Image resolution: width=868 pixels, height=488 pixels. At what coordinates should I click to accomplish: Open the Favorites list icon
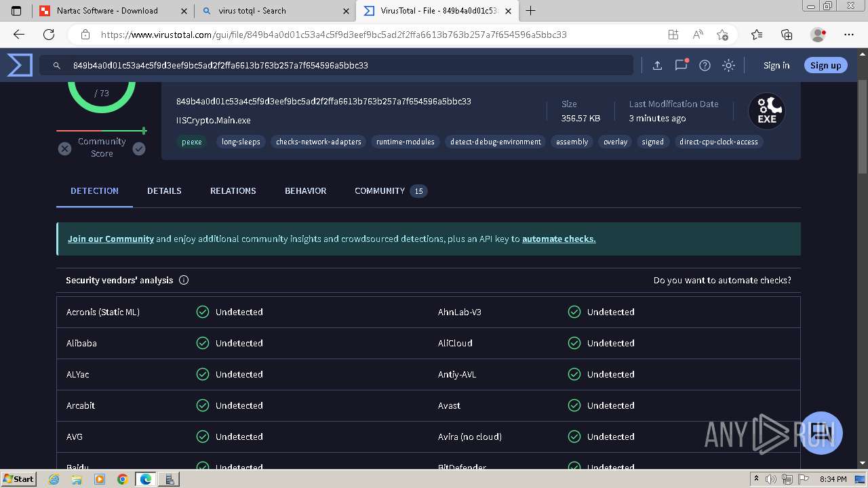coord(757,35)
